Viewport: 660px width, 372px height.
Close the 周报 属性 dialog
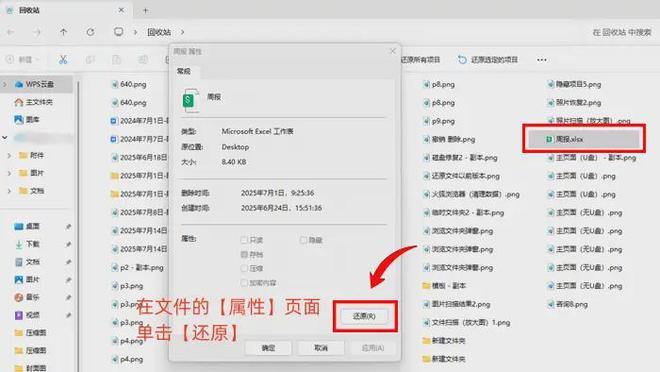(393, 51)
